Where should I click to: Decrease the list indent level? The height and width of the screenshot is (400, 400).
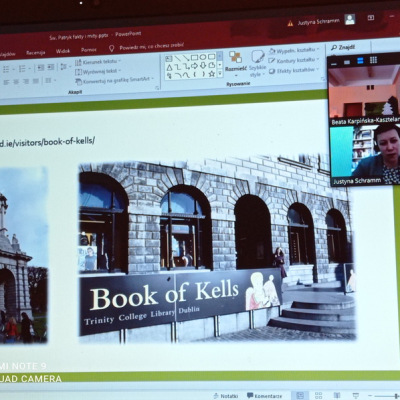[41, 68]
